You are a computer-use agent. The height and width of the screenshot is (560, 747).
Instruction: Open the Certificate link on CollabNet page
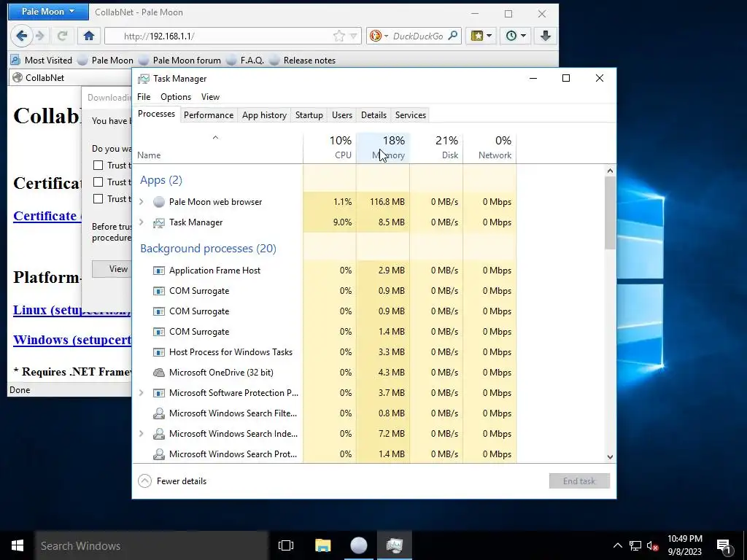47,216
